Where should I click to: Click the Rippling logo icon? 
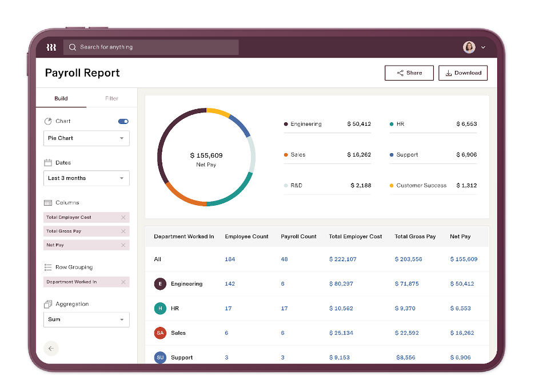[50, 47]
